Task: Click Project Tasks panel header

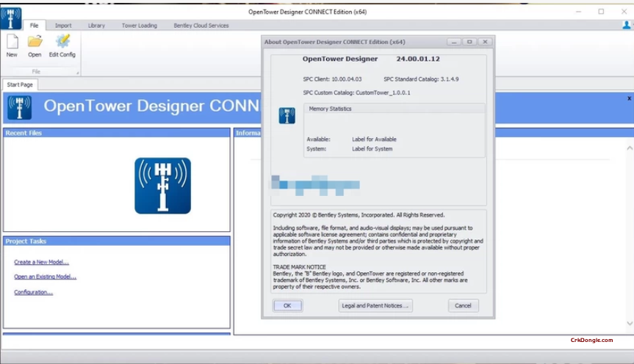Action: click(x=117, y=241)
